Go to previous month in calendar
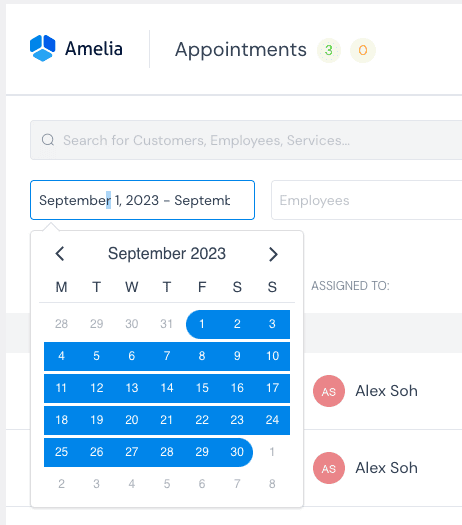 60,254
